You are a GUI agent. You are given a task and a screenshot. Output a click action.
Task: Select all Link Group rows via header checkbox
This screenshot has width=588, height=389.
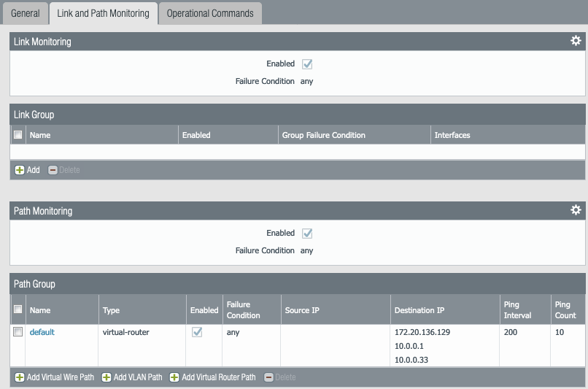click(x=18, y=135)
